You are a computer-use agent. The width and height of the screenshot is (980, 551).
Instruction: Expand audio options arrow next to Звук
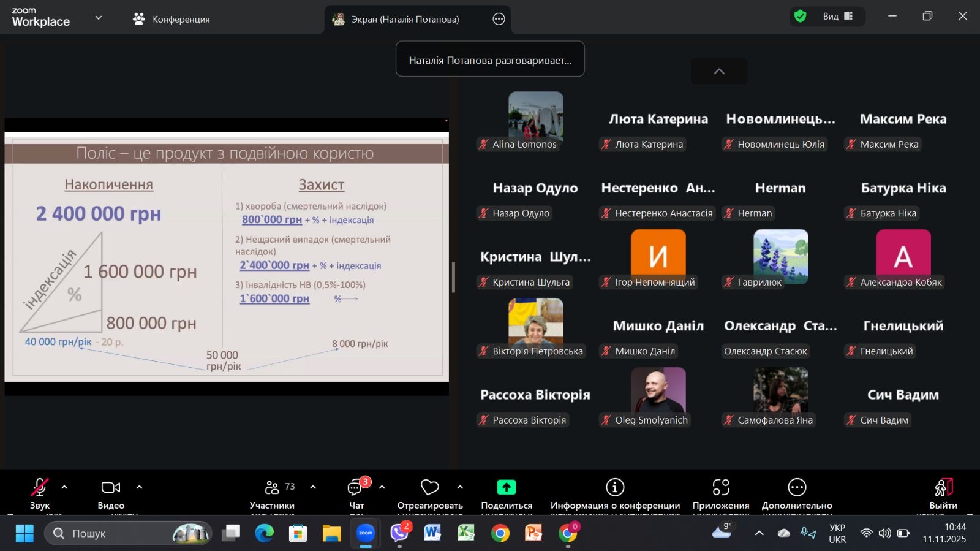point(64,487)
